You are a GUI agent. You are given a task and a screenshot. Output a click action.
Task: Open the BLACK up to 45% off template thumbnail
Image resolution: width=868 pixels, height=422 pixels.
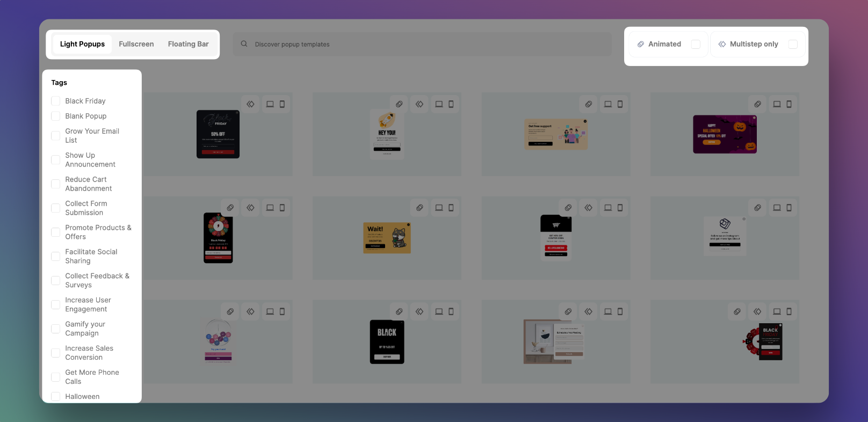387,342
